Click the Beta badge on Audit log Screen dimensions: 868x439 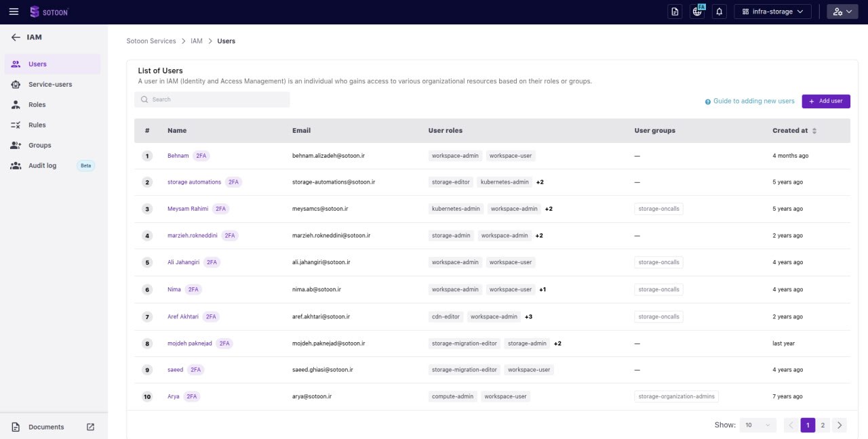tap(85, 166)
